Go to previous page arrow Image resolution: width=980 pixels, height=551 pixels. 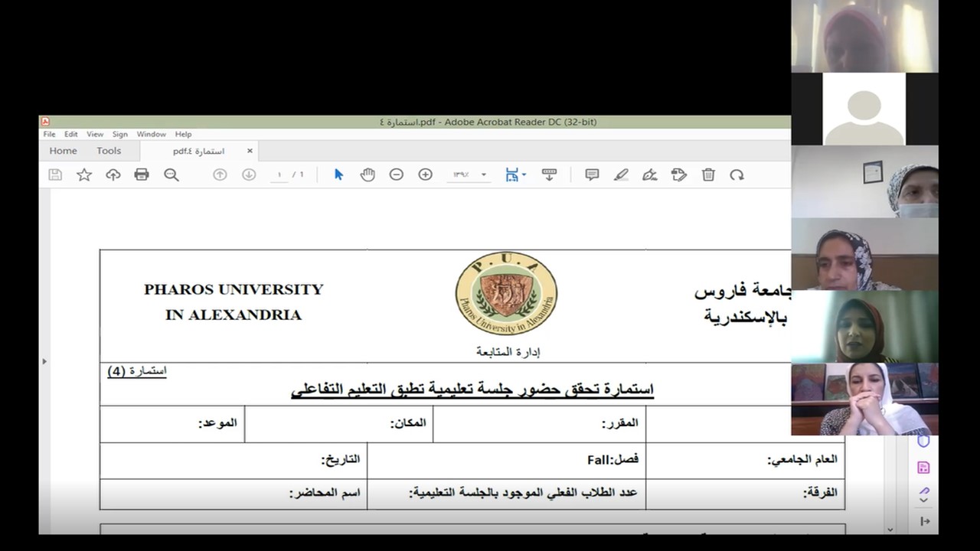(220, 174)
